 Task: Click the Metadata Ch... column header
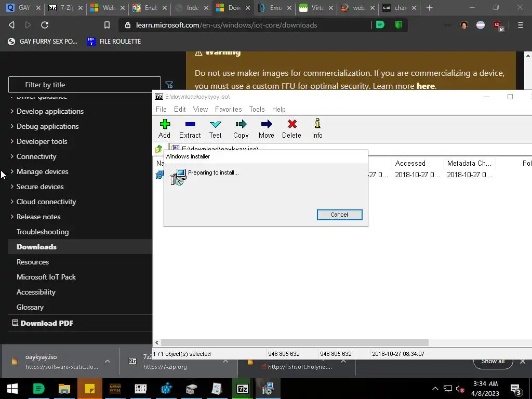(470, 163)
